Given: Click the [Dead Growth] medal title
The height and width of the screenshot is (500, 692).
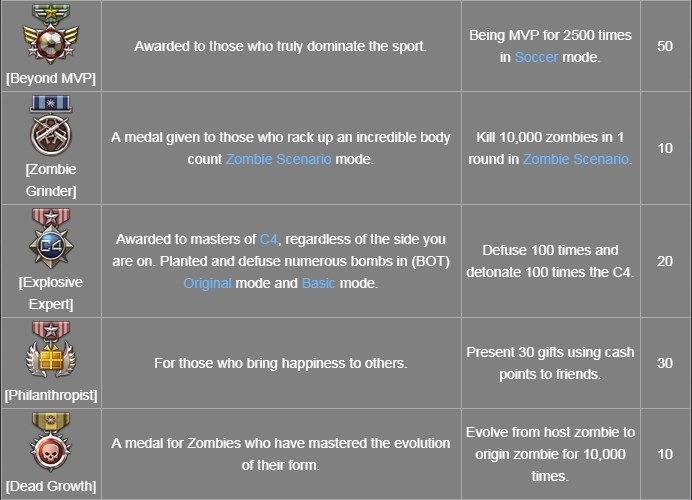Looking at the screenshot, I should click(50, 486).
